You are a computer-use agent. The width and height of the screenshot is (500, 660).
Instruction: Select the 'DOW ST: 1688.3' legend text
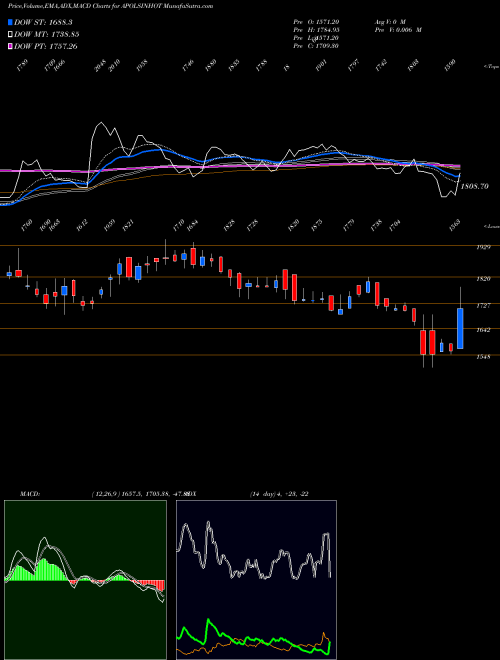coord(43,22)
